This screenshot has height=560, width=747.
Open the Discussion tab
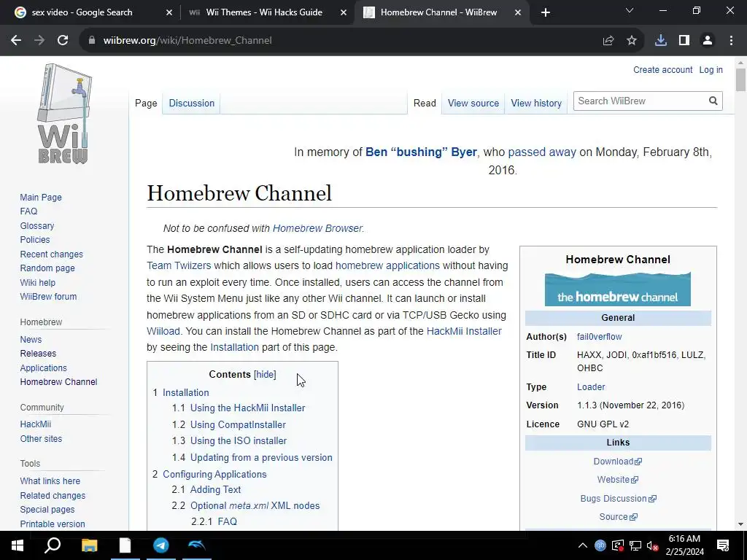click(x=192, y=103)
